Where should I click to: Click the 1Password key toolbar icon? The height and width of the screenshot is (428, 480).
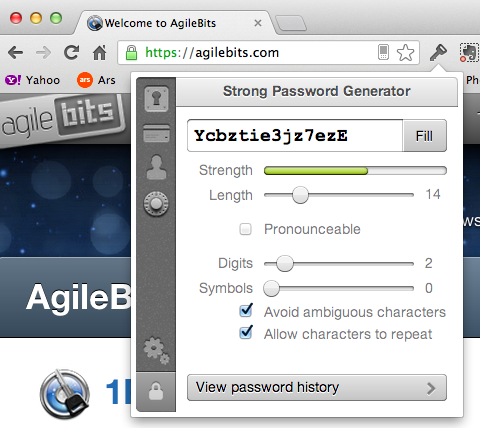click(438, 53)
